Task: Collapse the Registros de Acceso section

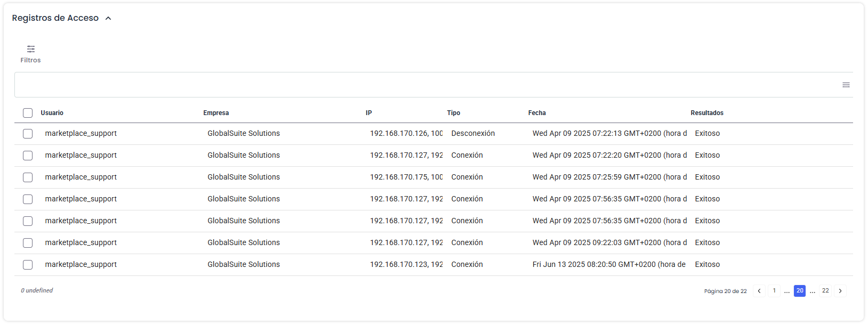Action: 108,18
